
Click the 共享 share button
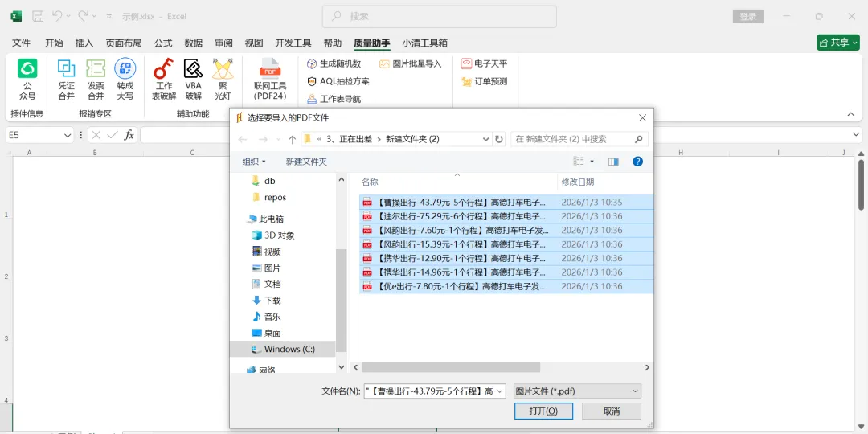838,43
